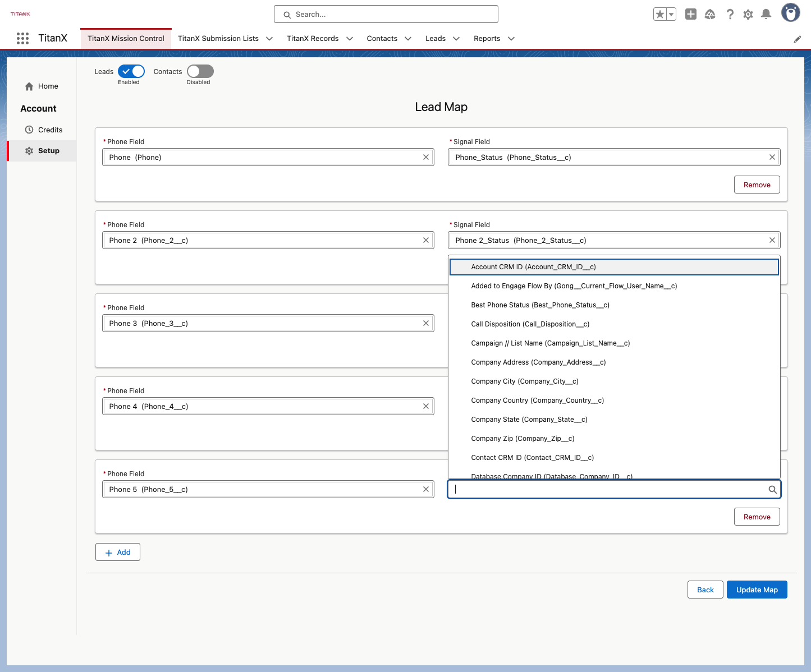This screenshot has width=811, height=672.
Task: Select Setup in the sidebar
Action: click(x=42, y=151)
